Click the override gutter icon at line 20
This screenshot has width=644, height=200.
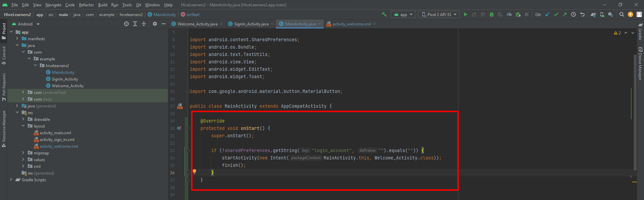(180, 128)
